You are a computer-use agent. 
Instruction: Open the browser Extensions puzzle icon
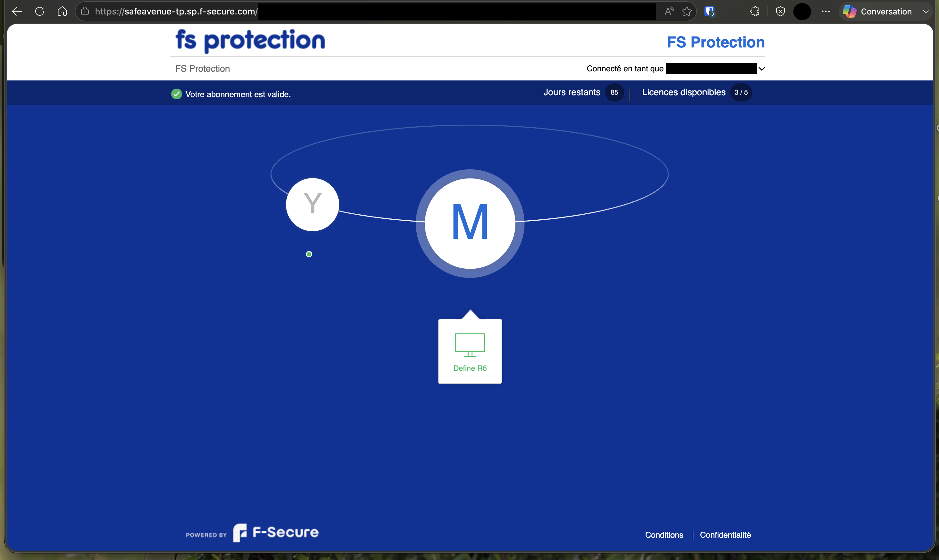[x=755, y=12]
